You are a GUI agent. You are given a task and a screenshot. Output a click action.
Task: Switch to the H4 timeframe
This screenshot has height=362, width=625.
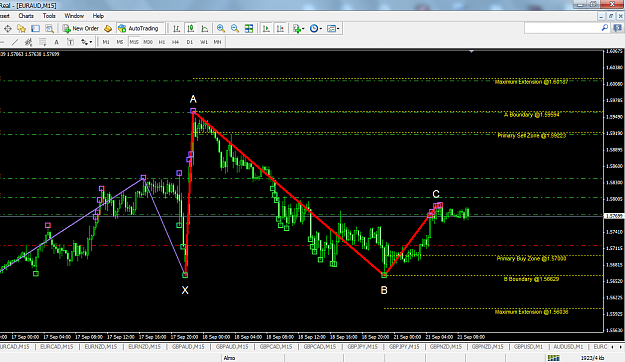(175, 42)
